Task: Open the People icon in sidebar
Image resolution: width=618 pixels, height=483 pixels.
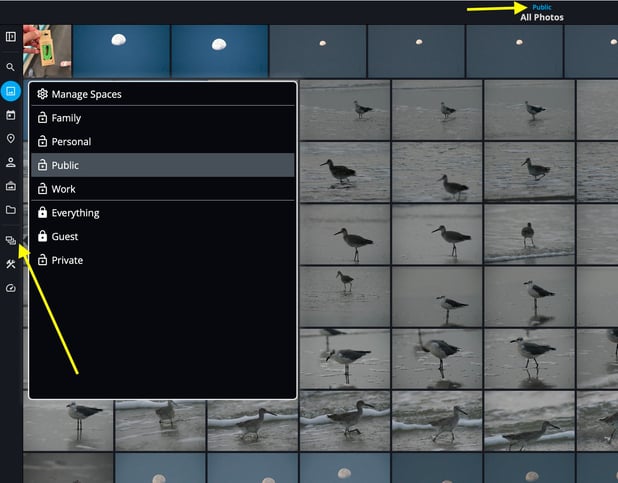Action: pos(11,162)
